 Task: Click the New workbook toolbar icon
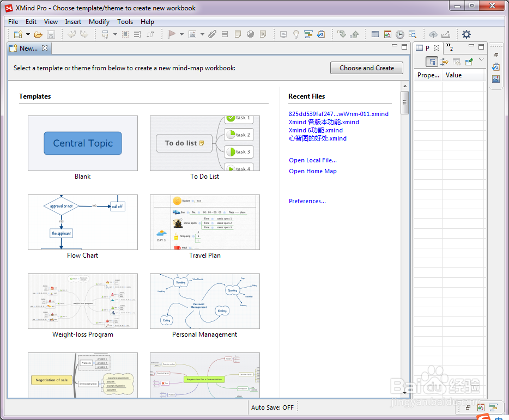tap(18, 34)
